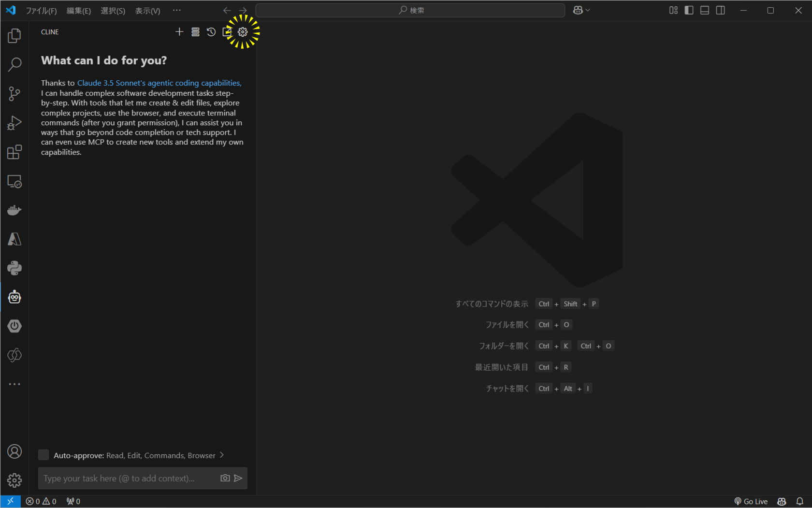
Task: Open Problems via errors and warnings count
Action: click(41, 501)
